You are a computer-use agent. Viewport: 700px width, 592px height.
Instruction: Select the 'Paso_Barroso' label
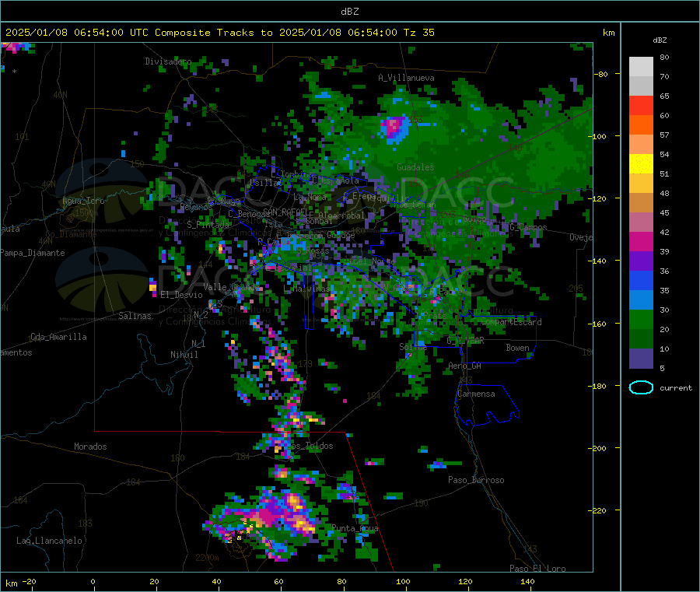(476, 480)
